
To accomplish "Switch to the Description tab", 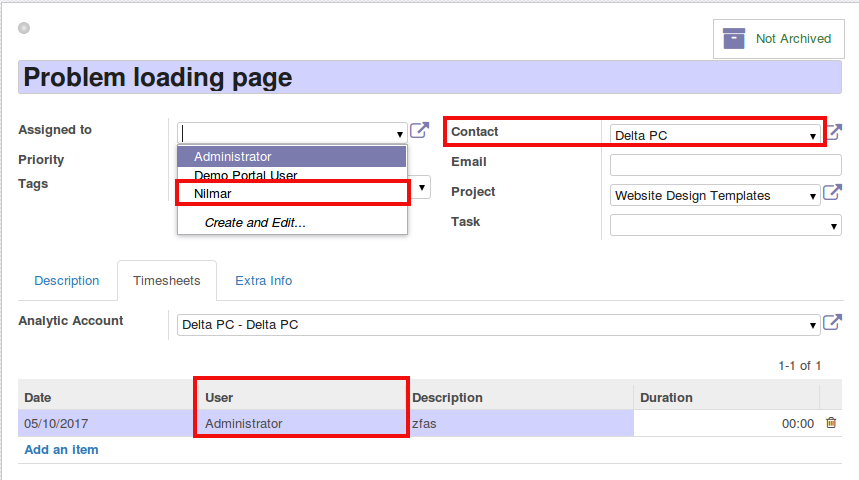I will tap(67, 281).
